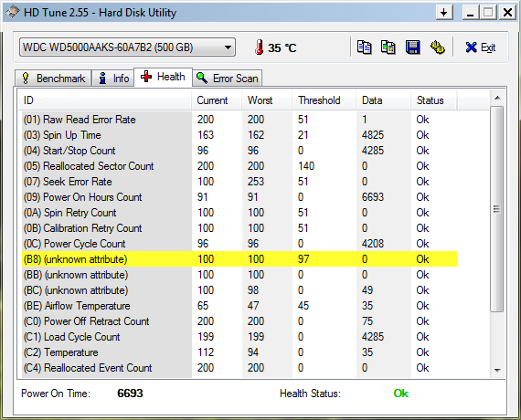
Task: Click the HD Tune title bar app icon
Action: click(12, 13)
